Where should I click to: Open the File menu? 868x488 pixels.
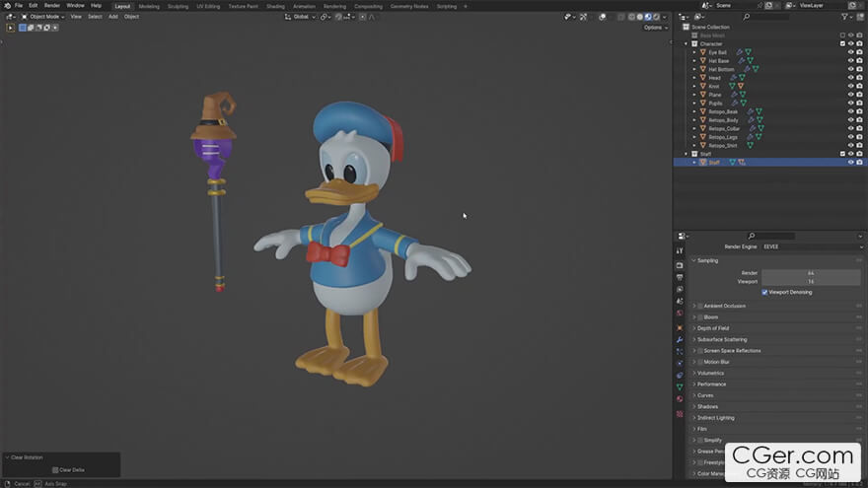pyautogui.click(x=19, y=6)
